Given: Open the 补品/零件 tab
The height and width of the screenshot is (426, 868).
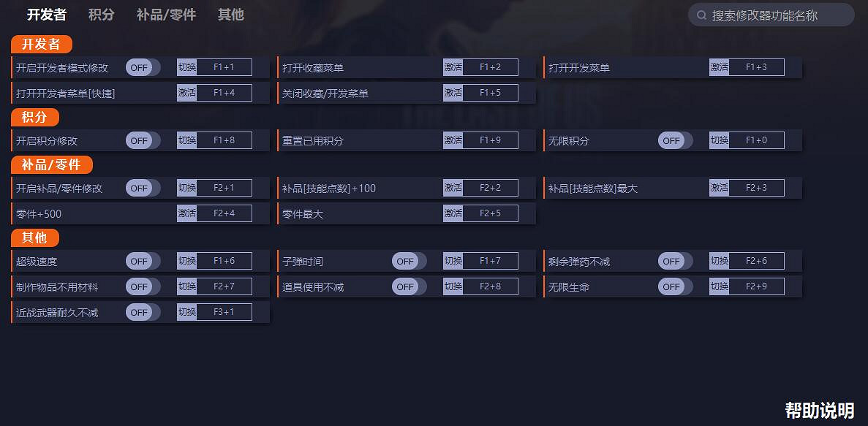Looking at the screenshot, I should point(166,15).
